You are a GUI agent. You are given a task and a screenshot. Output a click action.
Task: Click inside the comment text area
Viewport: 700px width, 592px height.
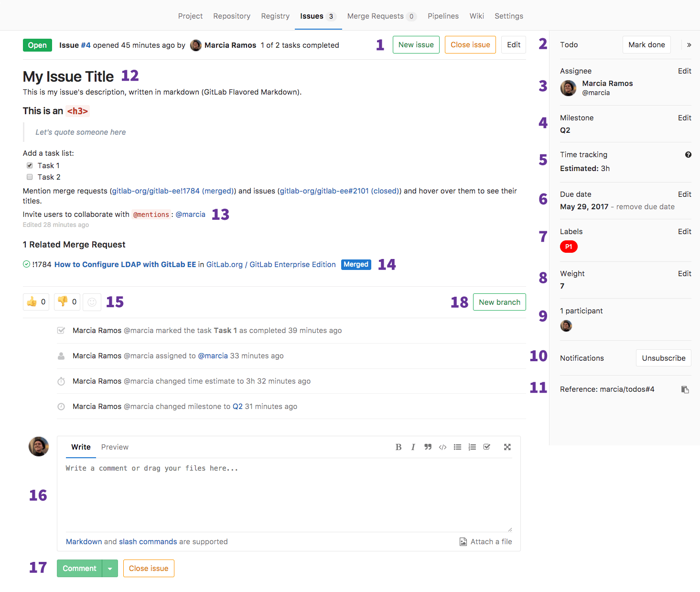pos(287,492)
